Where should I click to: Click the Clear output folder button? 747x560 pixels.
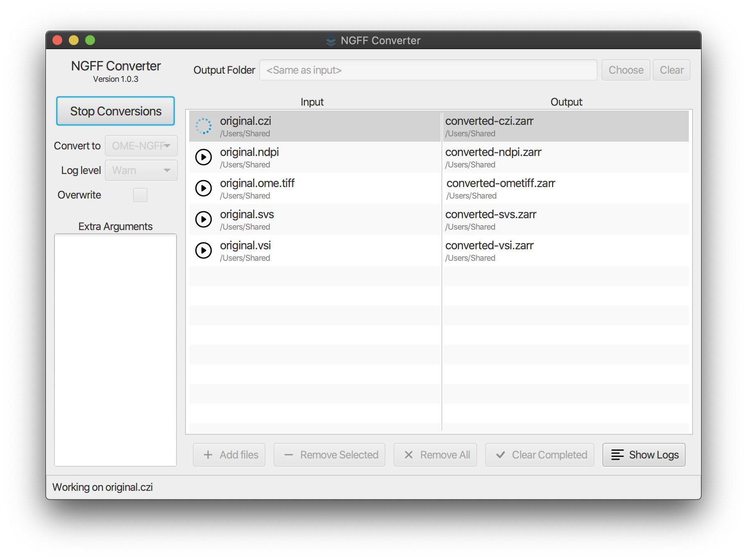[x=671, y=70]
